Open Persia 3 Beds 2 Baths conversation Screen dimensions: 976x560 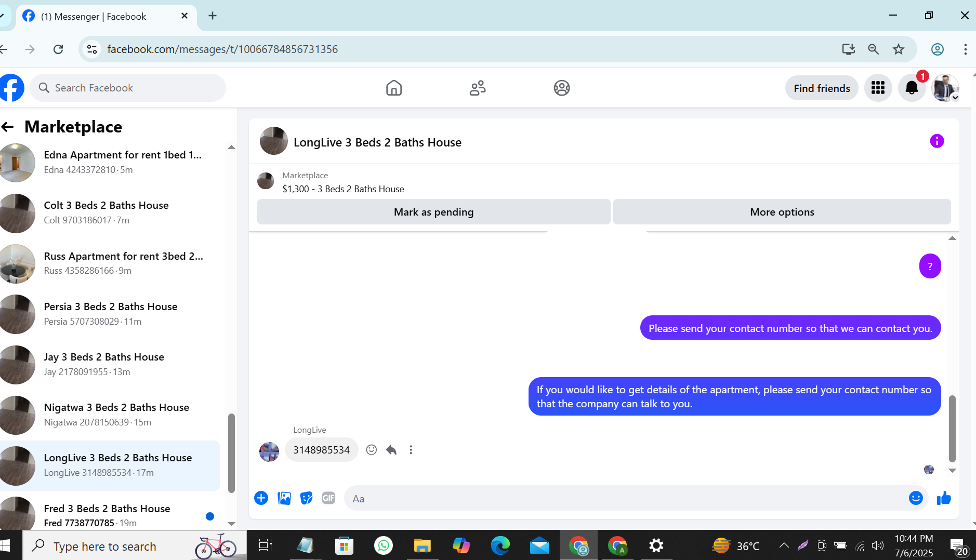110,314
